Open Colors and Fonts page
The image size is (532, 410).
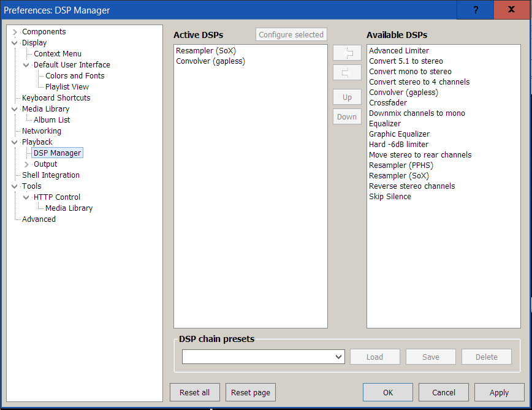click(x=75, y=75)
